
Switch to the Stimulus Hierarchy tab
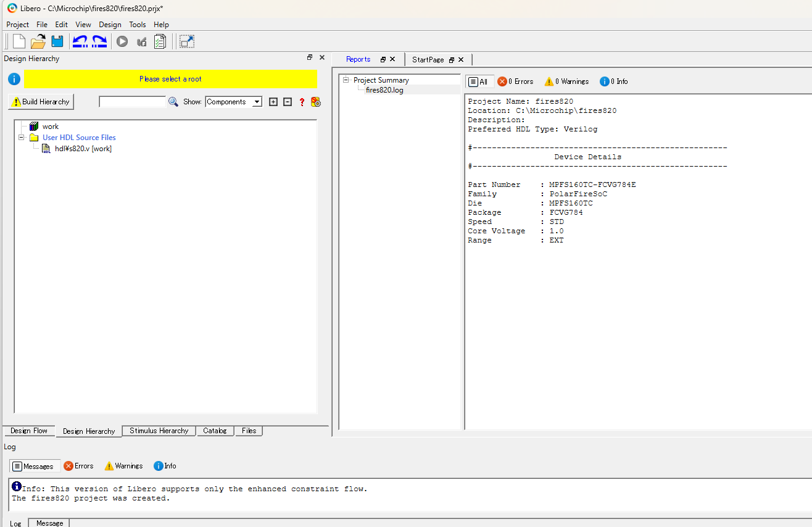[x=159, y=431]
